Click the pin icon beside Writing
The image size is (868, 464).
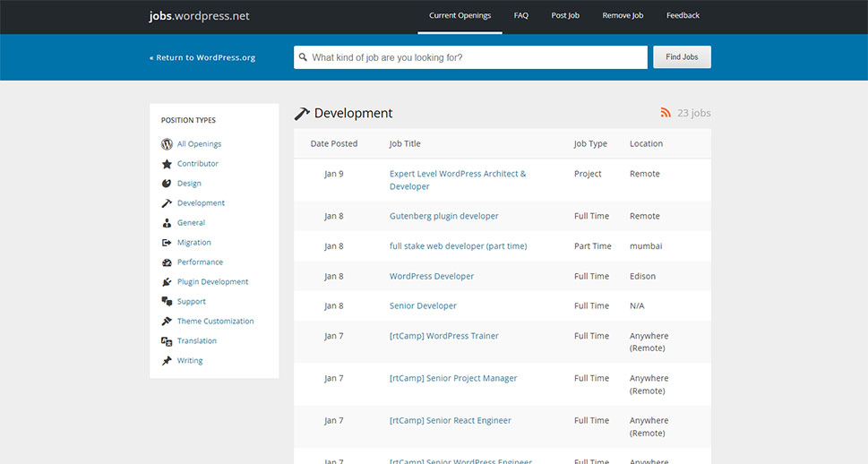coord(167,360)
